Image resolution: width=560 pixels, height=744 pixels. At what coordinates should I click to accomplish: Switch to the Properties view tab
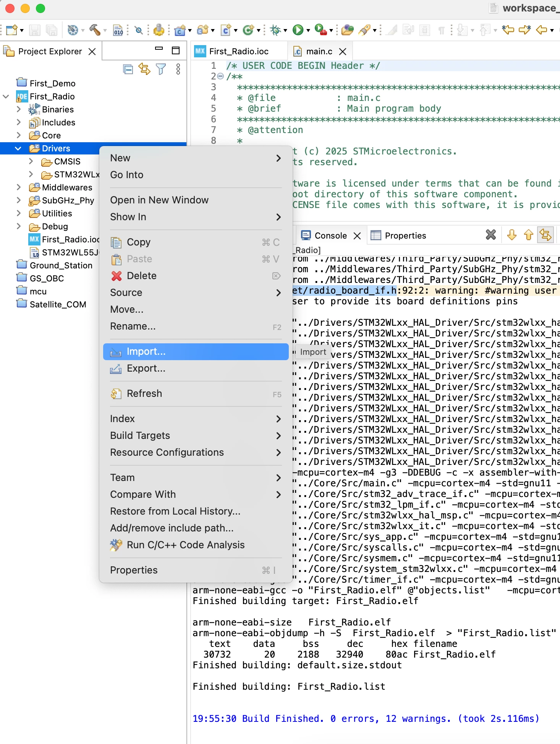click(399, 236)
